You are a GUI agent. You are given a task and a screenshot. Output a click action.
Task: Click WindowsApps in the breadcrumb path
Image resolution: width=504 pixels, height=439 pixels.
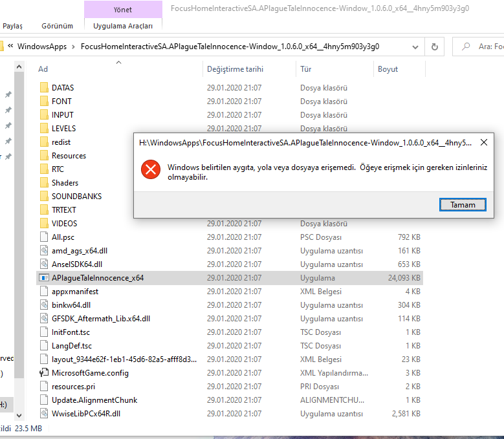point(42,47)
